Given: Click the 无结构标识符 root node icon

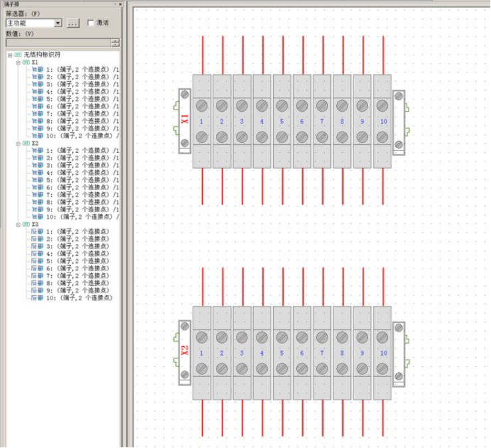Looking at the screenshot, I should tap(18, 55).
